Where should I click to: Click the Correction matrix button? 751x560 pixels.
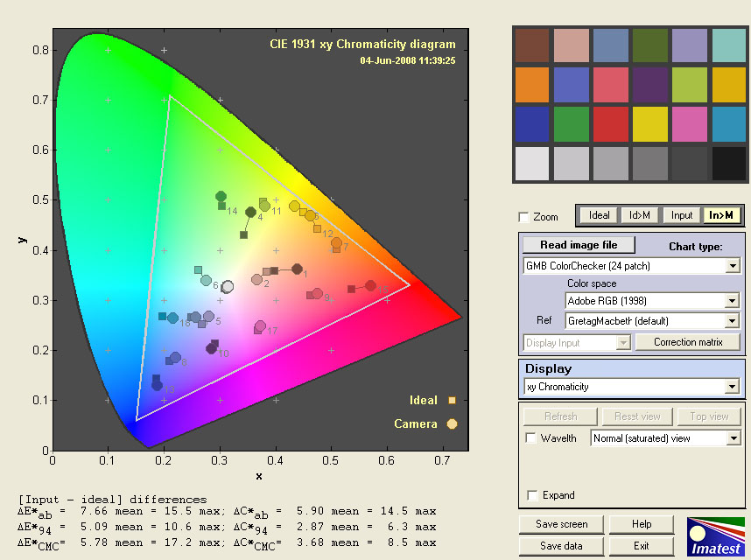(x=688, y=342)
